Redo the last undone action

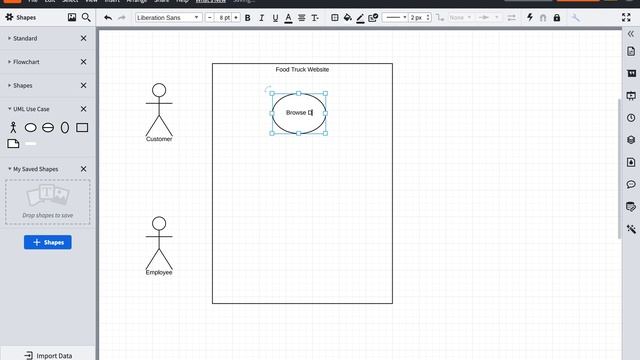coord(122,18)
